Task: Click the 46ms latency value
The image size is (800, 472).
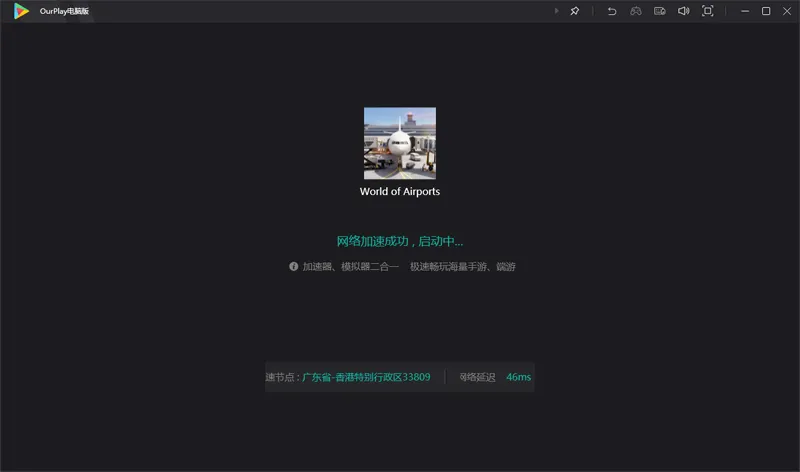Action: click(x=518, y=377)
